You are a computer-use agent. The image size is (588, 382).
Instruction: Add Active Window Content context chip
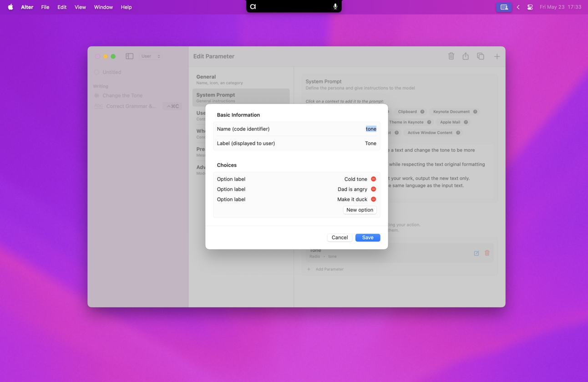tap(430, 132)
